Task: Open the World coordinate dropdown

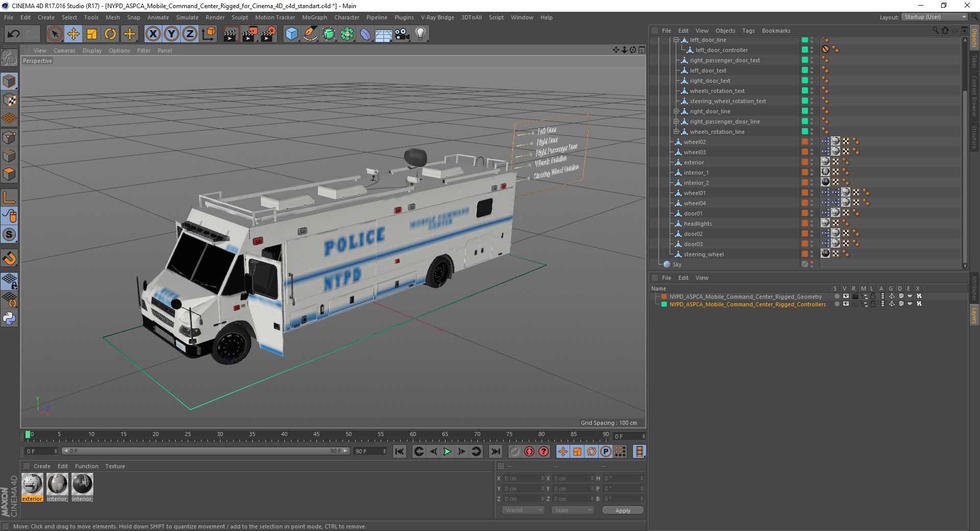Action: pos(523,510)
